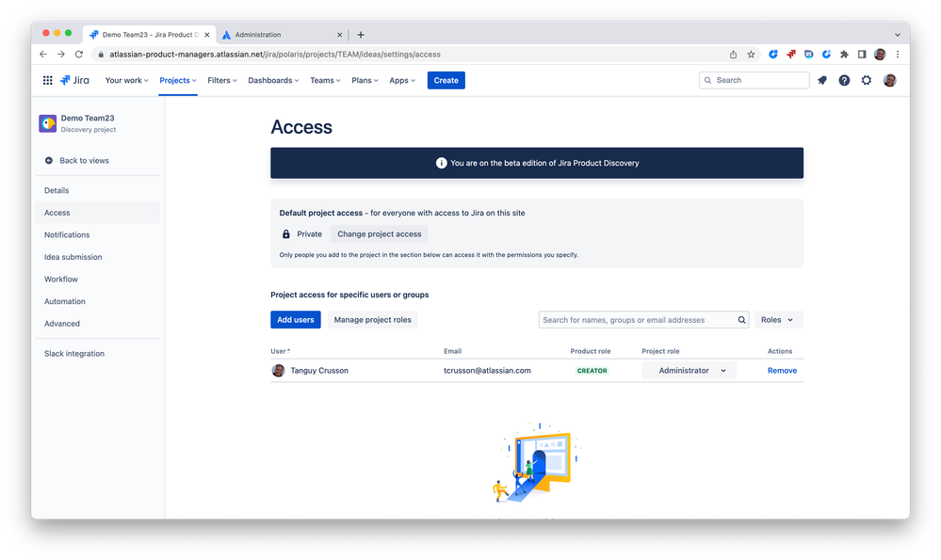Go back with browser back arrow
Viewport: 941px width, 560px height.
(43, 55)
